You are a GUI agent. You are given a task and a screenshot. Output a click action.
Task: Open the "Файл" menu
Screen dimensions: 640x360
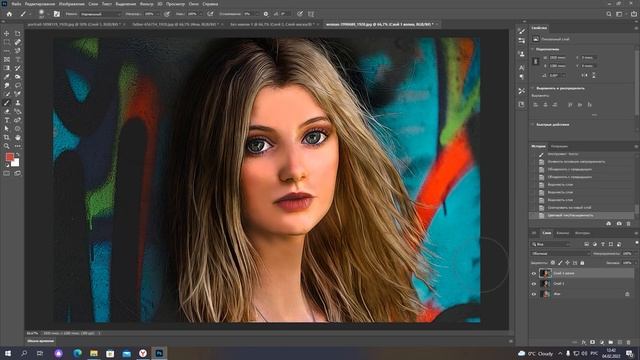pos(16,4)
